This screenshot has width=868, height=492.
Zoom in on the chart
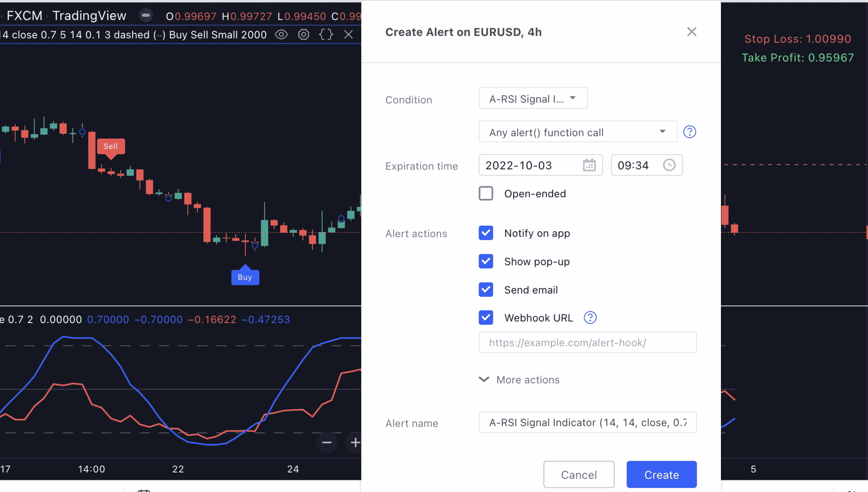point(355,442)
